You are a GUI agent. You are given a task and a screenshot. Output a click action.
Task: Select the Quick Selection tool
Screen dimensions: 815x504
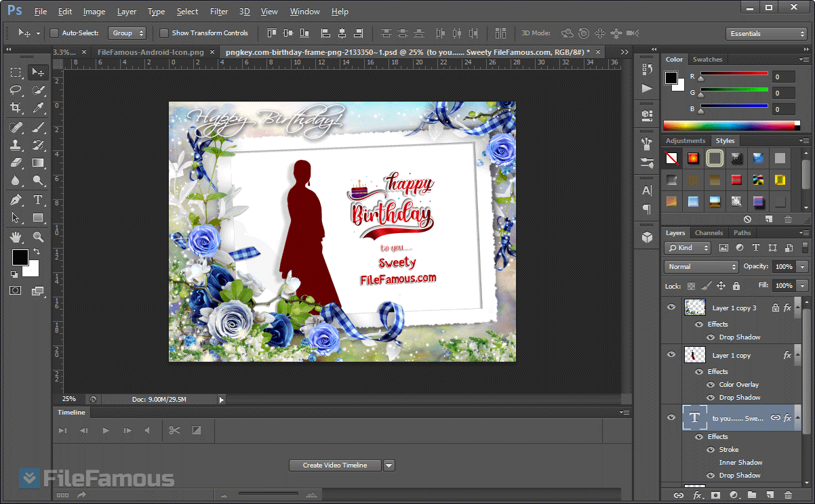(x=38, y=90)
